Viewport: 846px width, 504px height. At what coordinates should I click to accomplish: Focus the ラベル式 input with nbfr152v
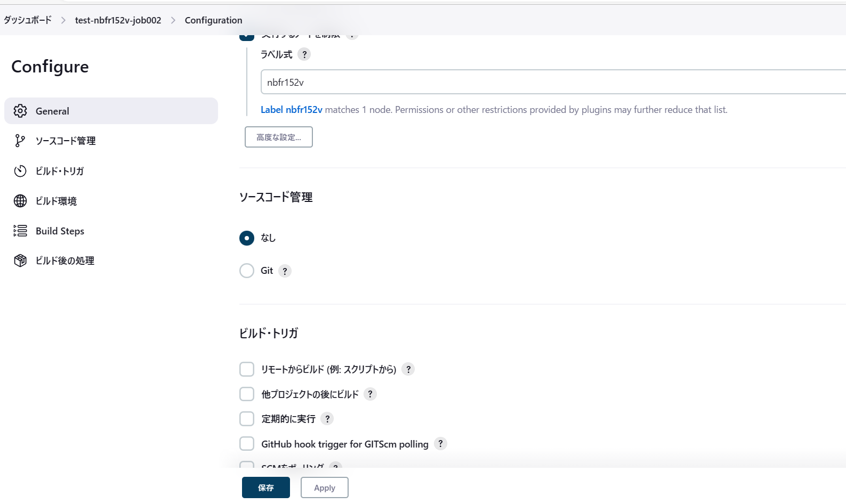click(x=553, y=82)
